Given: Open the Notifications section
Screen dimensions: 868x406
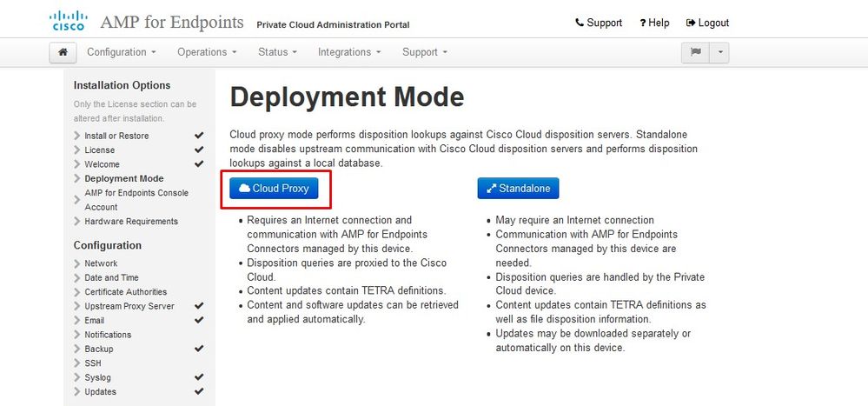Looking at the screenshot, I should [x=108, y=335].
